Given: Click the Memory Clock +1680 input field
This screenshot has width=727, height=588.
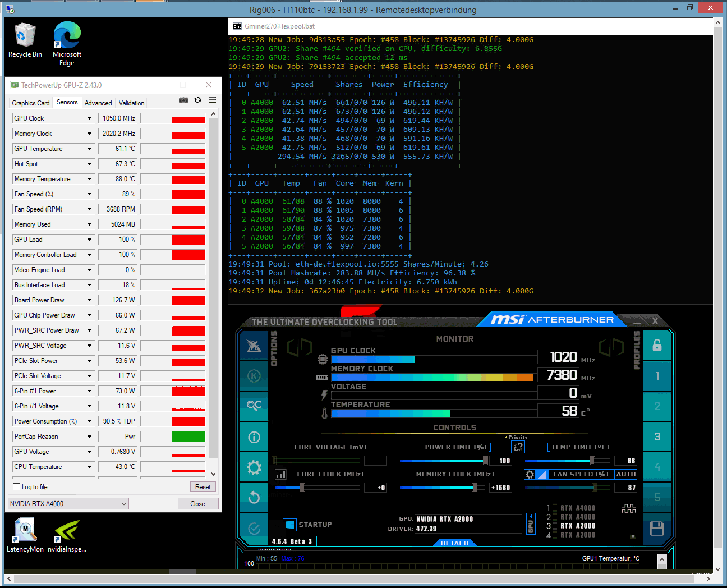Looking at the screenshot, I should point(500,488).
